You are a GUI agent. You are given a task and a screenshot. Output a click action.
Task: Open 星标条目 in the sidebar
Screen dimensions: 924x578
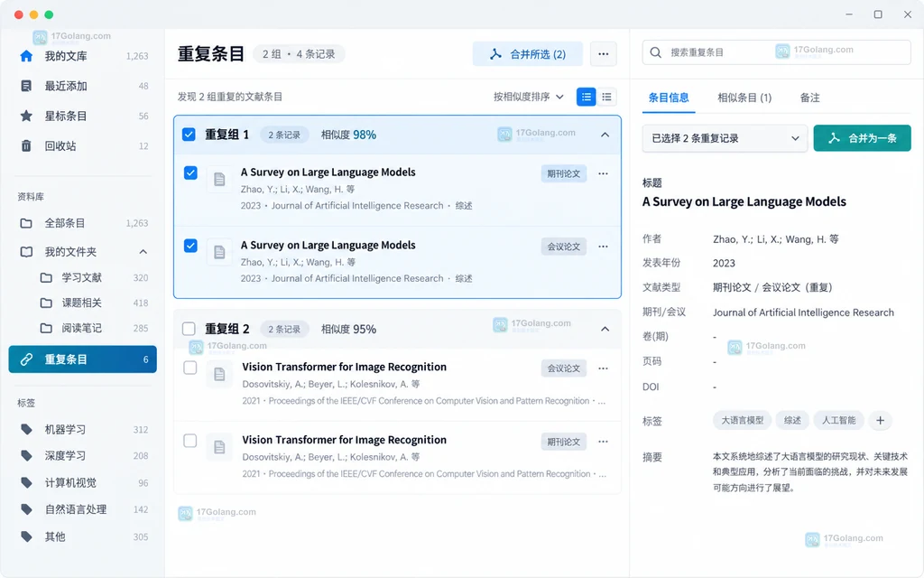(x=82, y=116)
